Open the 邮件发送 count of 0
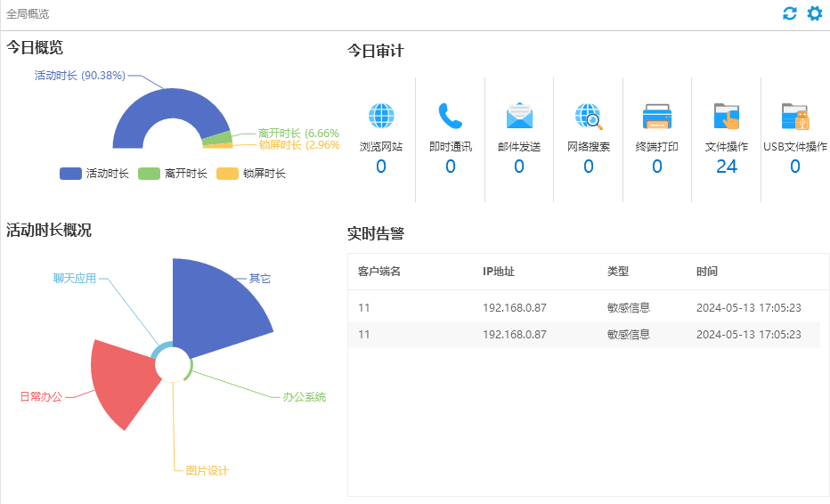This screenshot has width=830, height=504. tap(519, 167)
